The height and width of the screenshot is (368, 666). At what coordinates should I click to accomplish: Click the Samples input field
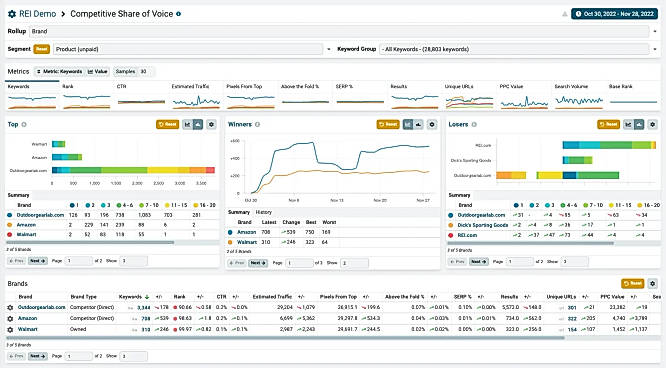[x=146, y=71]
